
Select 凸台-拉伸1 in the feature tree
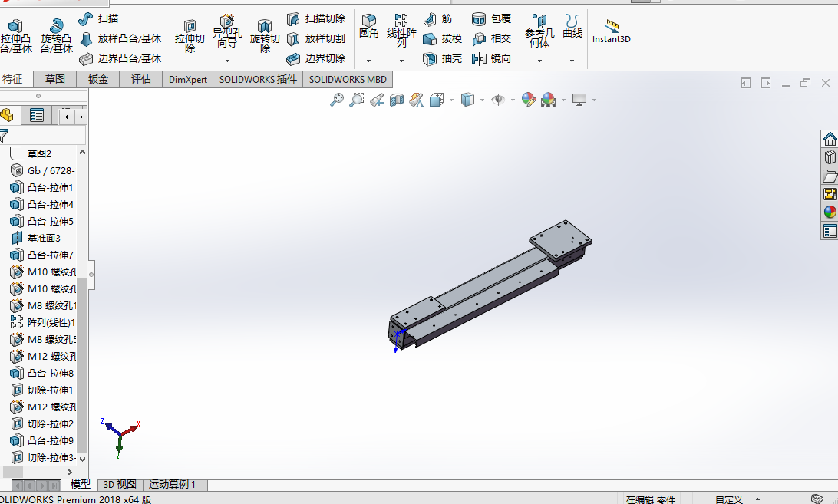click(41, 188)
